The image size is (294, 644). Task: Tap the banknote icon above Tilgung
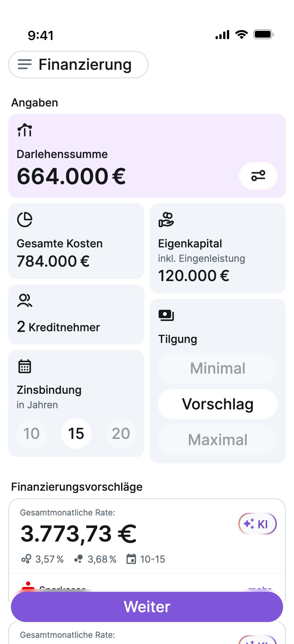click(x=166, y=315)
